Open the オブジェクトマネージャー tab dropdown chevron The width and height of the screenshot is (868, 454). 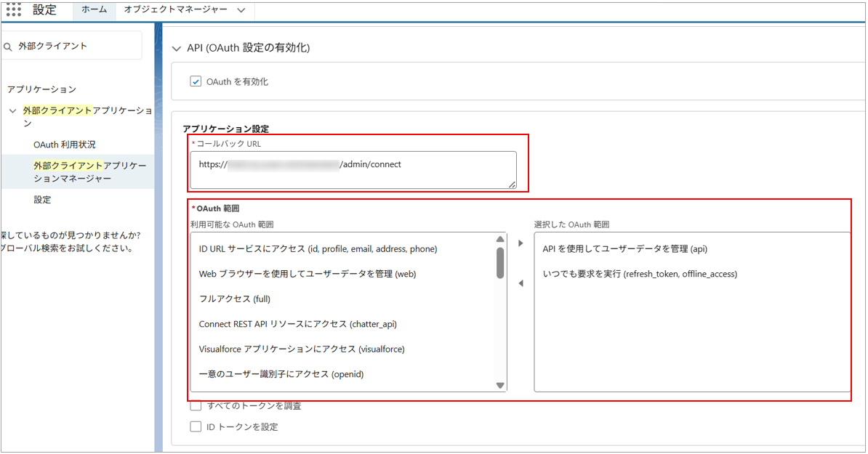coord(241,10)
